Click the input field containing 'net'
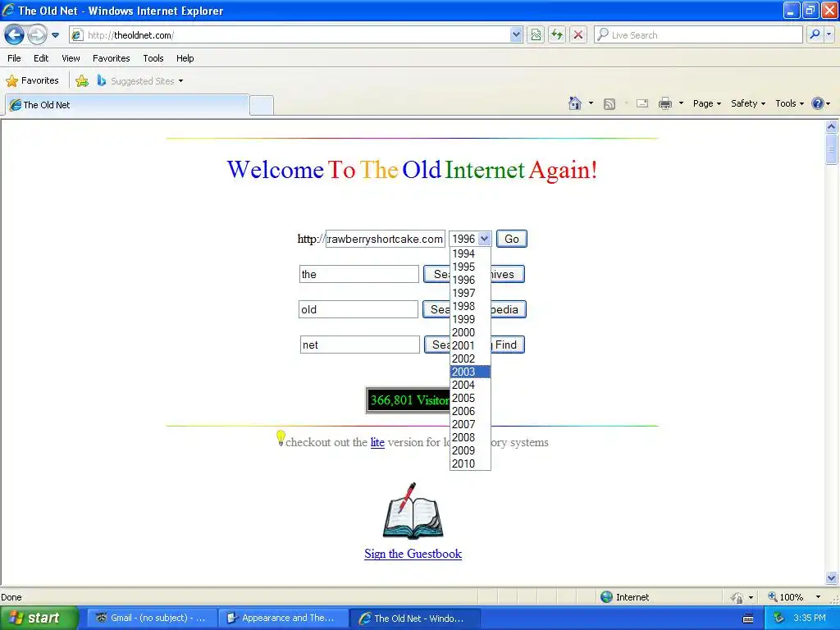This screenshot has width=840, height=630. point(360,345)
